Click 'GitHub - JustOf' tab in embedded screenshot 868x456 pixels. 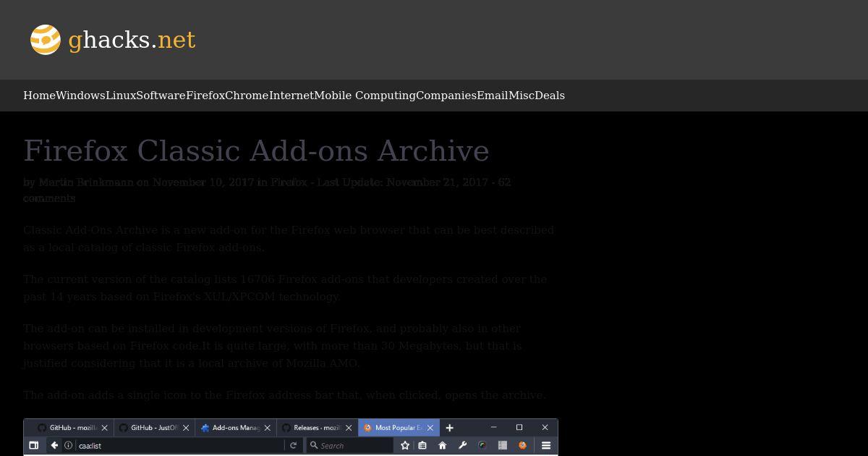click(154, 428)
